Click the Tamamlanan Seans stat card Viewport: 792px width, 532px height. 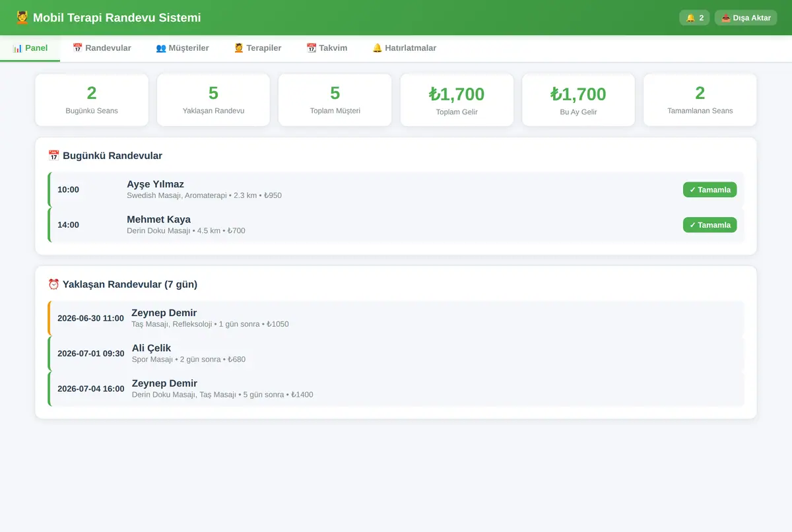coord(700,100)
